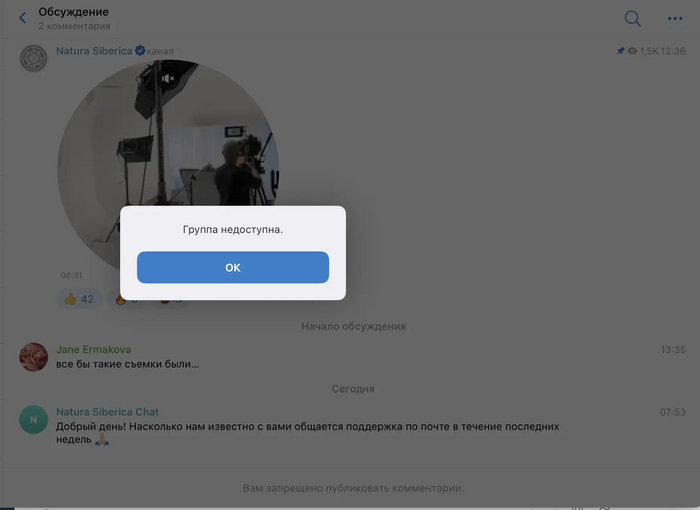Click 'Вам запрещено публиковать комментарии.' notice

point(353,488)
